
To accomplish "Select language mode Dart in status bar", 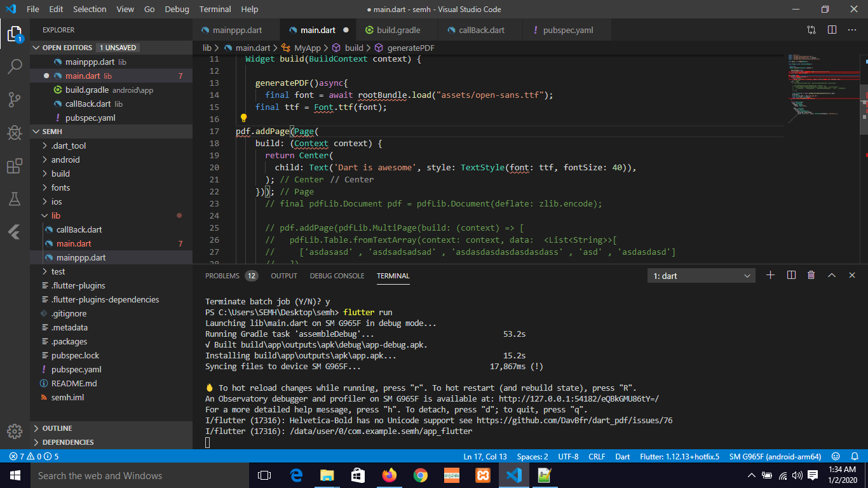I will click(623, 456).
